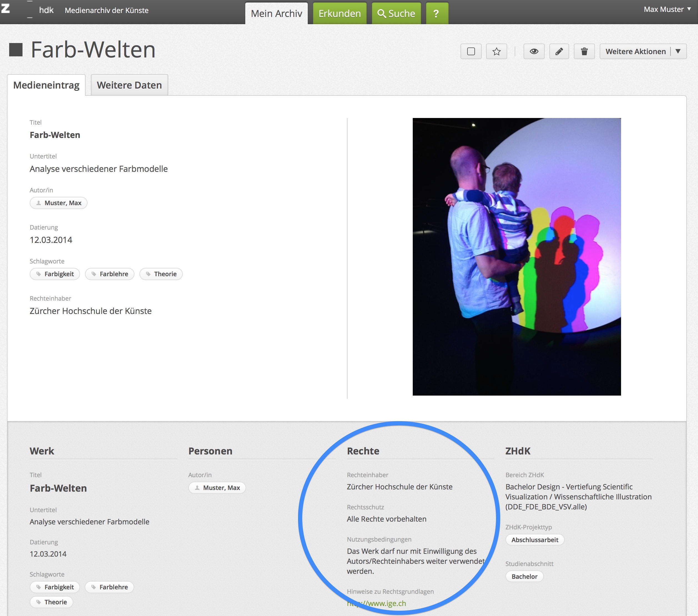Image resolution: width=698 pixels, height=616 pixels.
Task: Click the dark square next to Farb-Welten
Action: click(x=16, y=50)
